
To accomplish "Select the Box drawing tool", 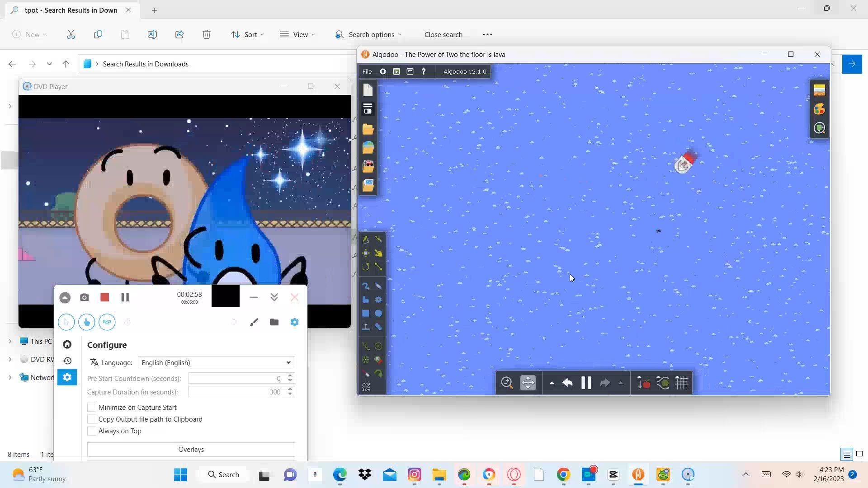I will point(366,313).
